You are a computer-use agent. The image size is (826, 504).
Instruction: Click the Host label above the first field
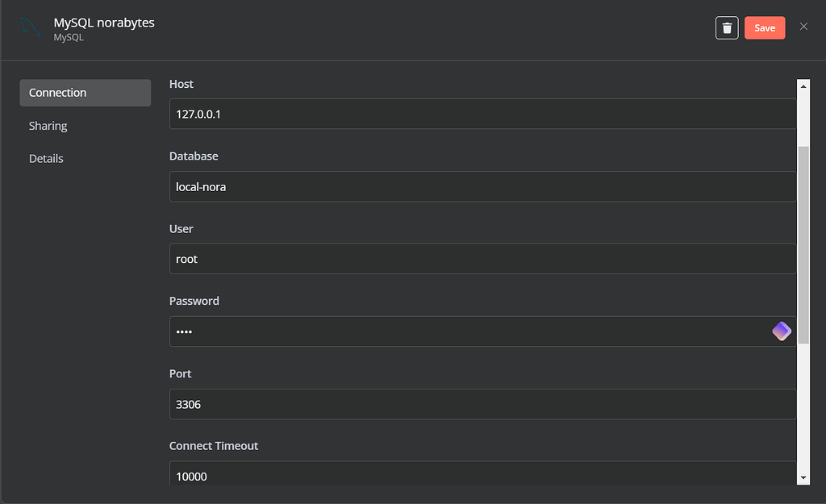pyautogui.click(x=181, y=84)
